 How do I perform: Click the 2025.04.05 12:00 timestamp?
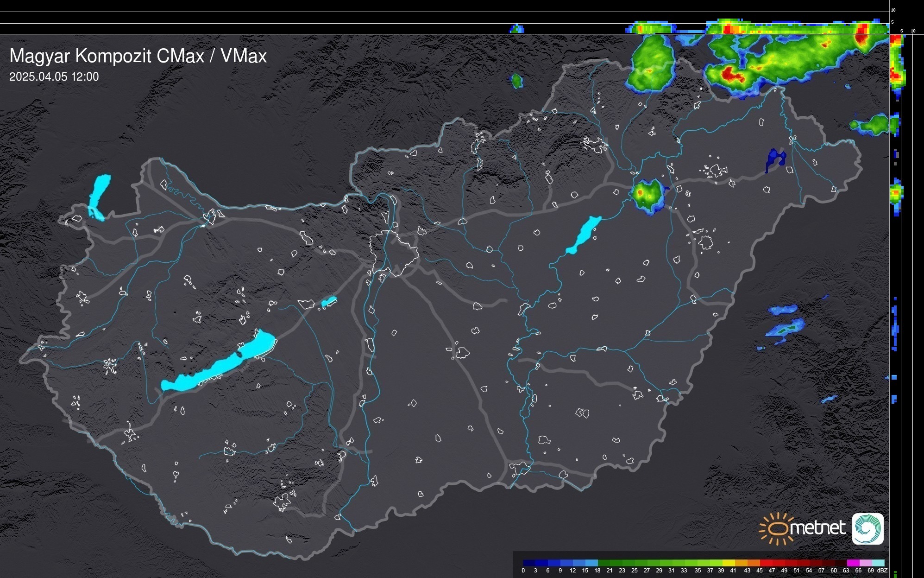(54, 77)
